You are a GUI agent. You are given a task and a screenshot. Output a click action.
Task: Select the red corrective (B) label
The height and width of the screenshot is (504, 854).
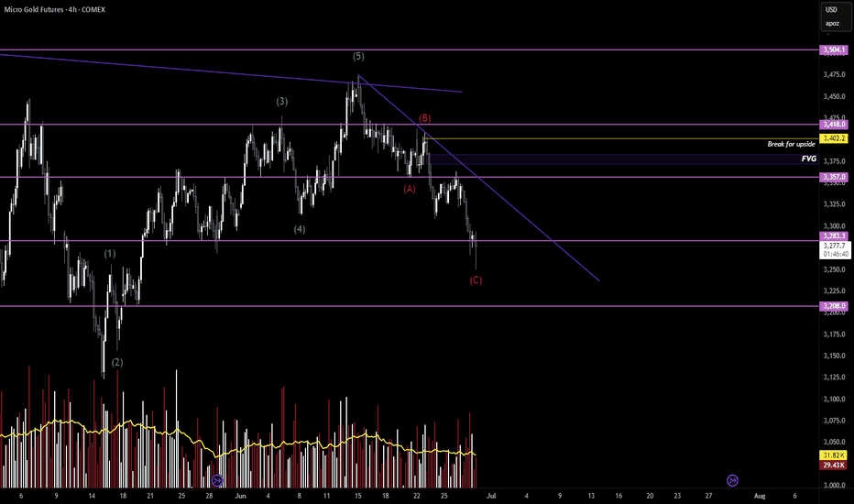[x=425, y=118]
